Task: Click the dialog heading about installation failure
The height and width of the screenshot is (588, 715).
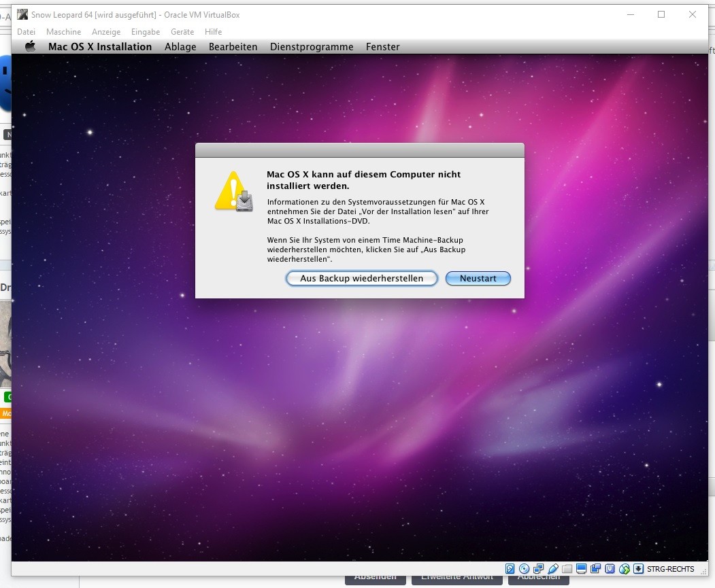Action: pyautogui.click(x=363, y=180)
